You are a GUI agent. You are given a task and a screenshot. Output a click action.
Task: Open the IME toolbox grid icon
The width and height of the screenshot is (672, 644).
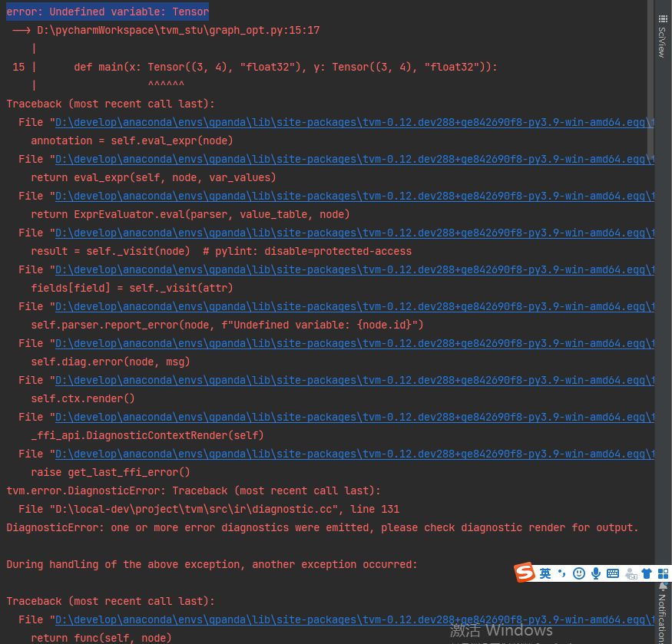click(662, 573)
